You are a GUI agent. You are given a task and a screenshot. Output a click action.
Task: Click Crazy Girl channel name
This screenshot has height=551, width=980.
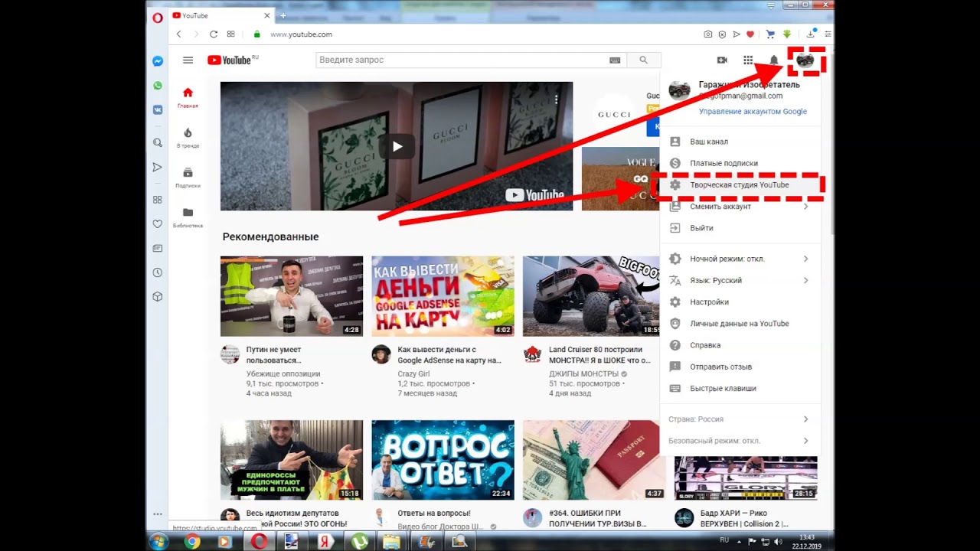(x=413, y=373)
